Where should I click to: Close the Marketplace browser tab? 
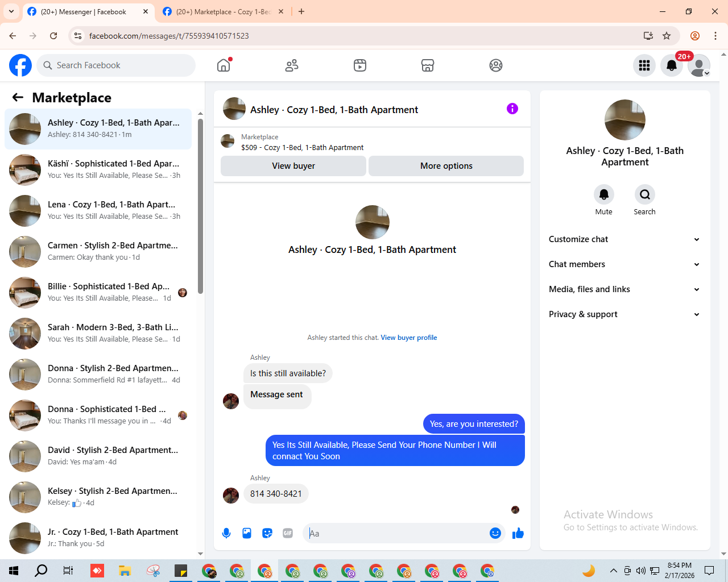[281, 11]
